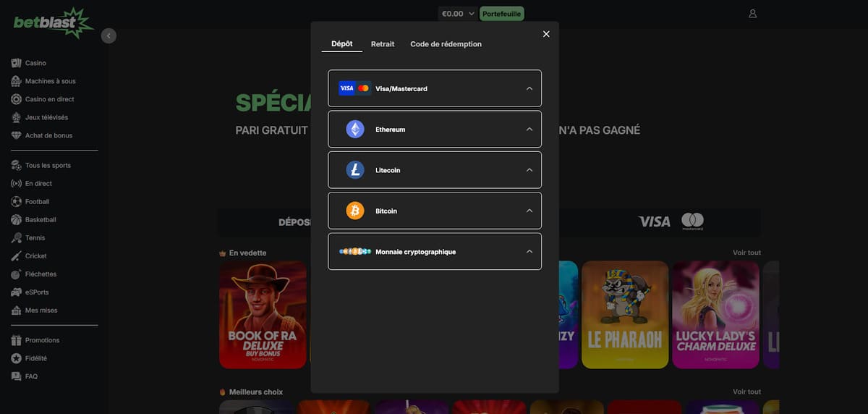Switch to the Retrait tab

click(383, 44)
